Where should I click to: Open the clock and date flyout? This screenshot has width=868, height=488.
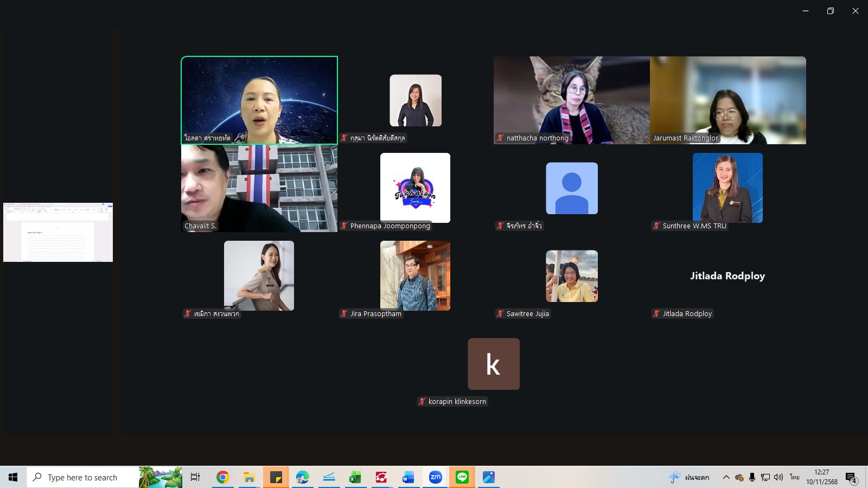point(821,477)
